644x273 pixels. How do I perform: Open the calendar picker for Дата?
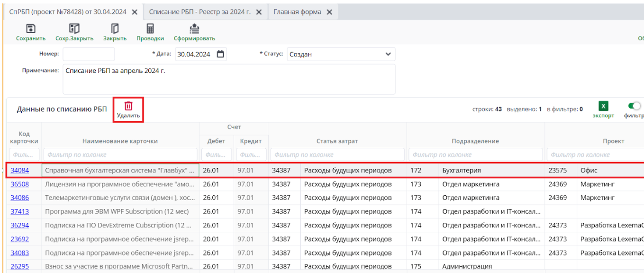pyautogui.click(x=220, y=54)
